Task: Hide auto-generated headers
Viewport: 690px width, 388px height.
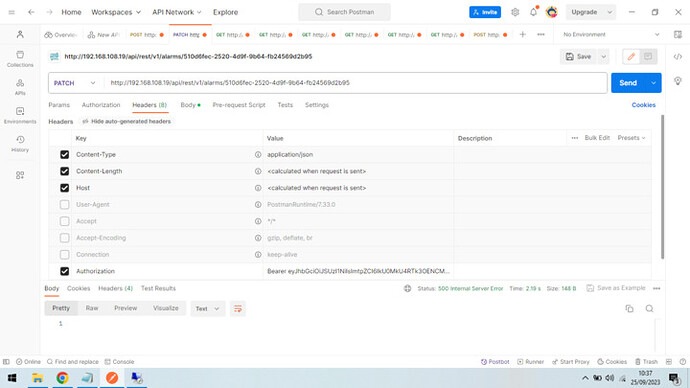Action: pos(127,121)
